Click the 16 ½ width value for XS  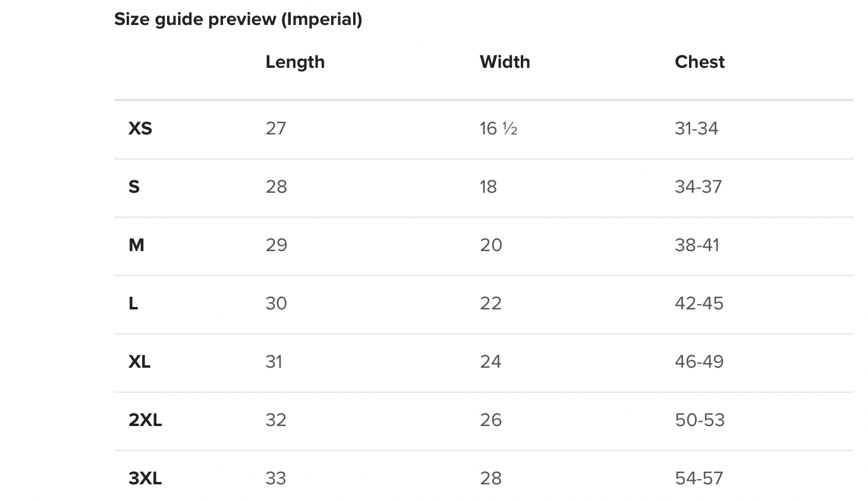point(498,129)
